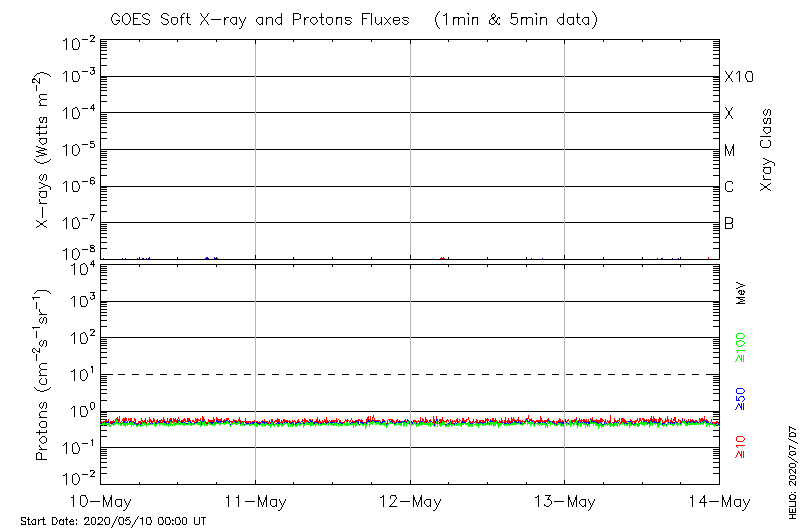Click the 'X-rays (Watts m⁻²)' axis label
The height and width of the screenshot is (530, 800).
[44, 150]
